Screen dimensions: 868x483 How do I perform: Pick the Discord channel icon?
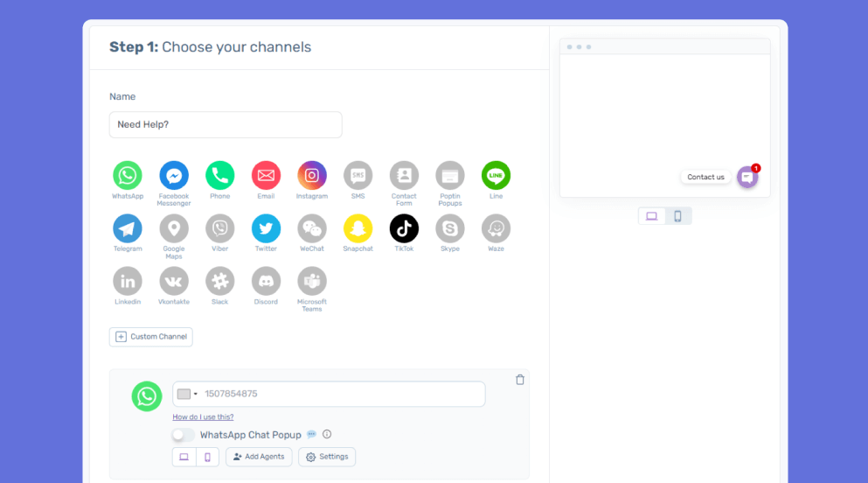coord(266,281)
